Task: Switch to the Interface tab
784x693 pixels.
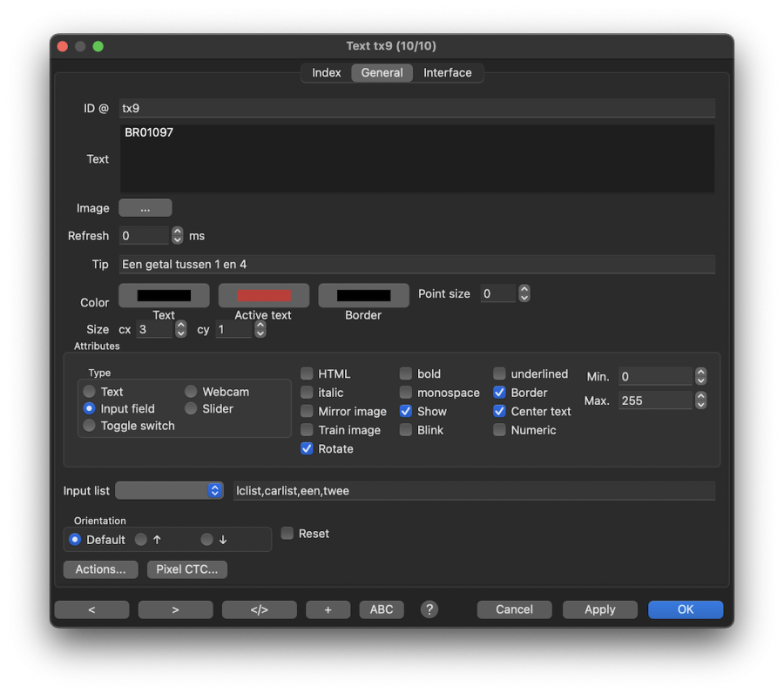Action: point(447,73)
